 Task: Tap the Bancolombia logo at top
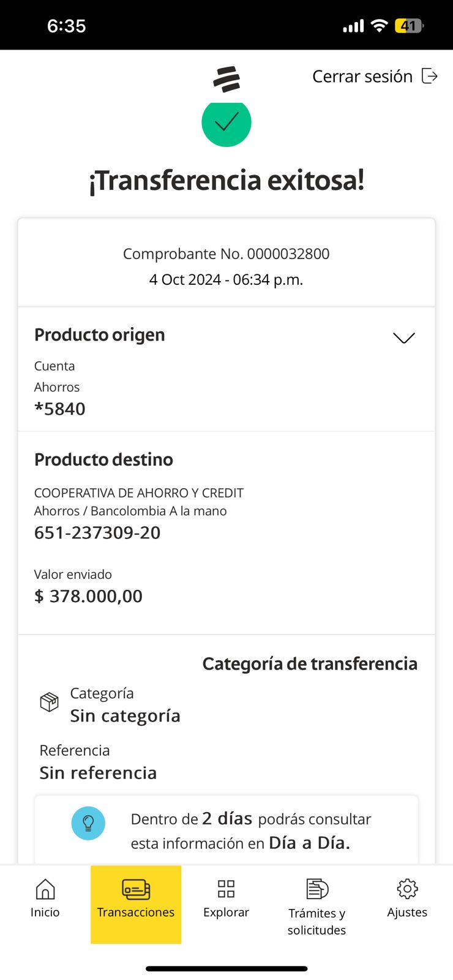pos(226,79)
